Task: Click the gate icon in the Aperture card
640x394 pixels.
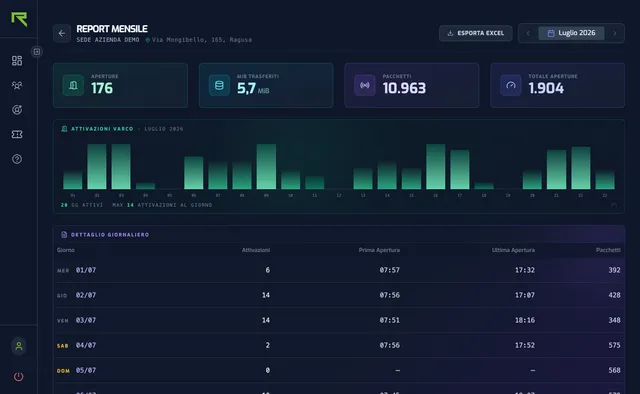Action: click(x=73, y=85)
